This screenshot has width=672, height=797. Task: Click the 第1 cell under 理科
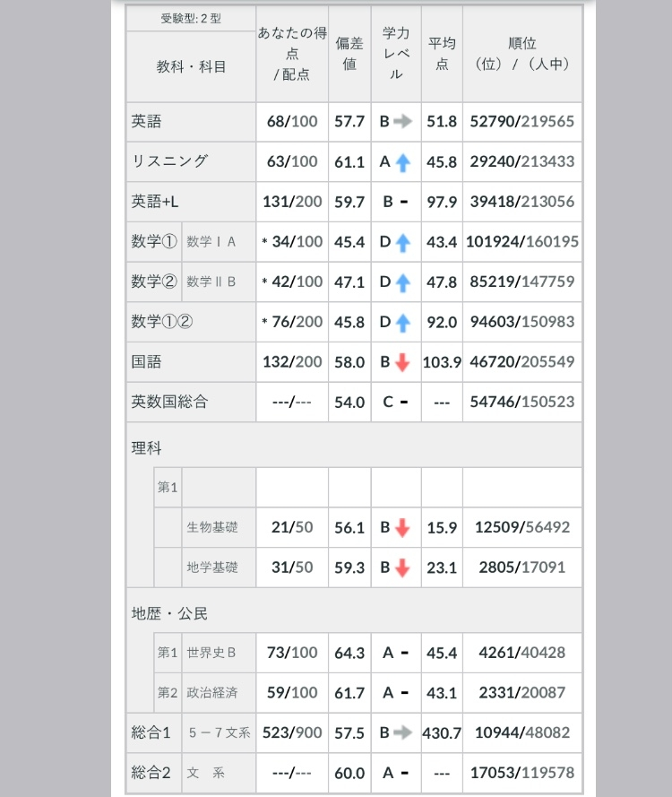click(168, 487)
